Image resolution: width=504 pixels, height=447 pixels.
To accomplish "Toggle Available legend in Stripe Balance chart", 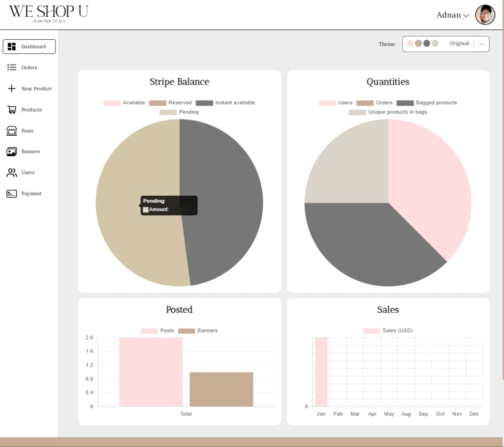I will 124,103.
